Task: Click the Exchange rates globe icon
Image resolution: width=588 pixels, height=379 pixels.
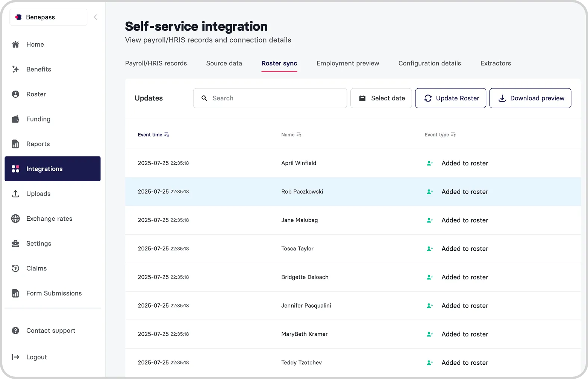Action: coord(15,218)
